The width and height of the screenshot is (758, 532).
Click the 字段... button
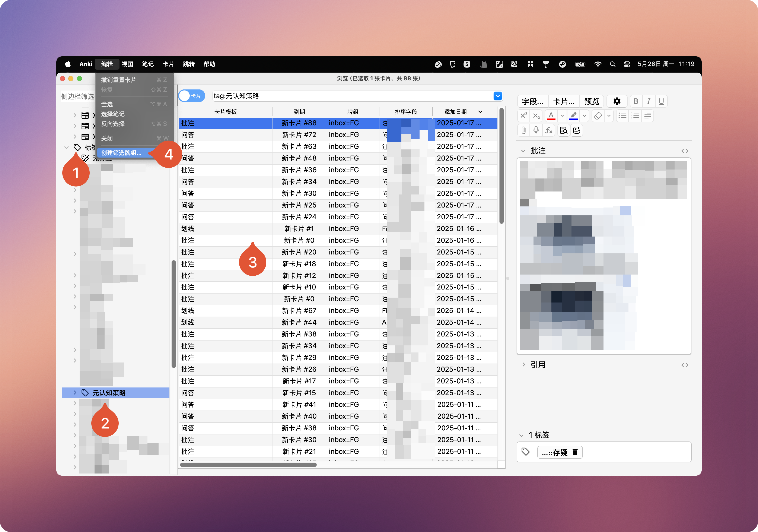coord(532,101)
